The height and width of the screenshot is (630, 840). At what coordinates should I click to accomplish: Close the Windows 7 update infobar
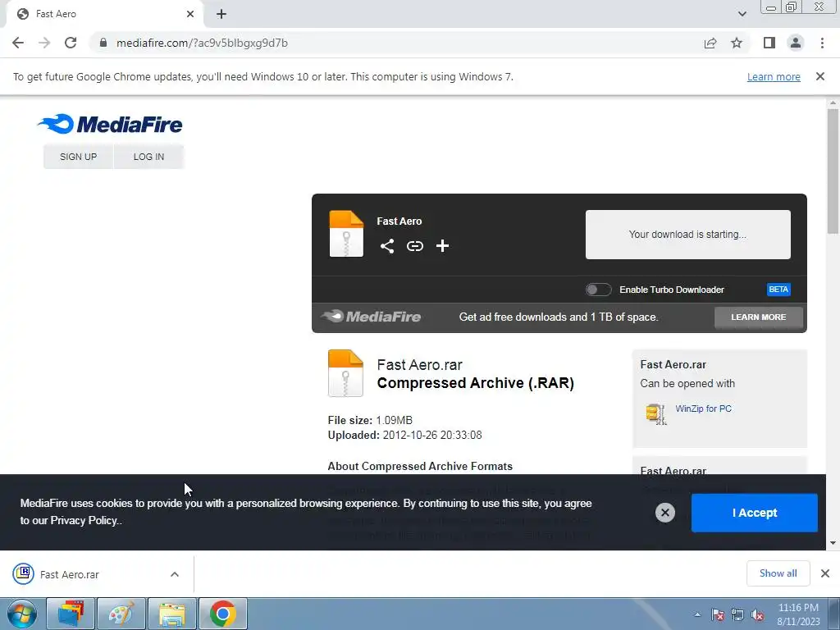tap(820, 76)
